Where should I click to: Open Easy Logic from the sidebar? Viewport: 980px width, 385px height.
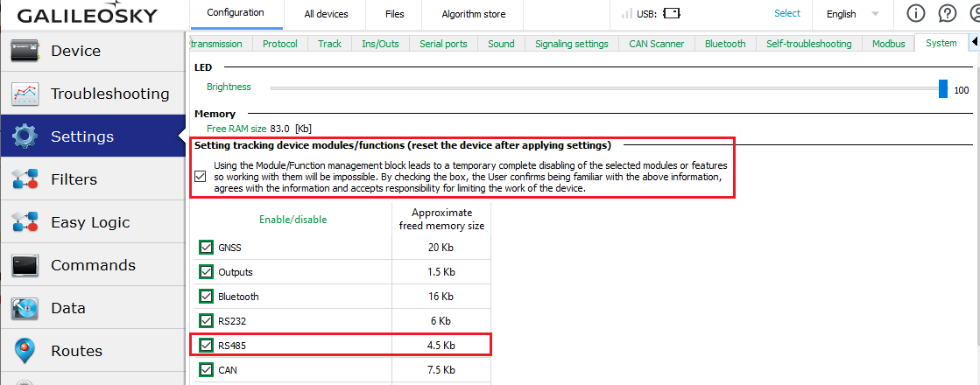89,222
